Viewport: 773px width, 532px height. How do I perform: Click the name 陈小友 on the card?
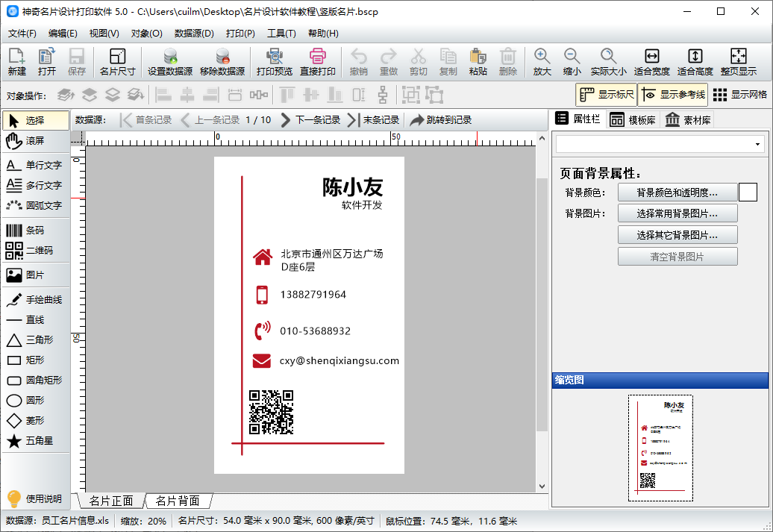352,187
